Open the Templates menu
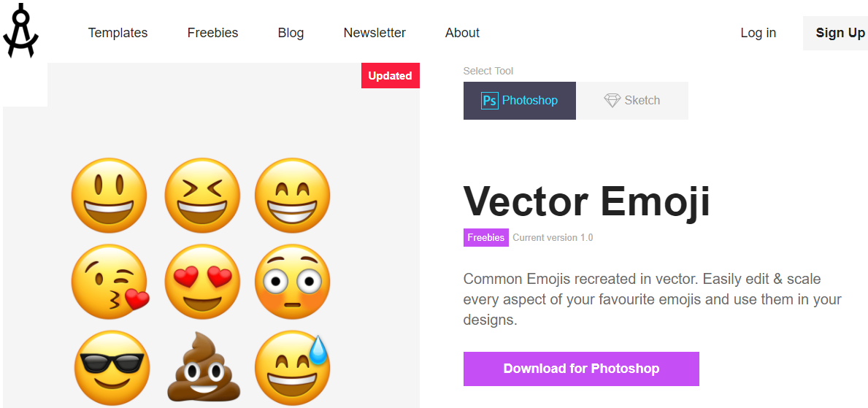The width and height of the screenshot is (868, 408). pyautogui.click(x=118, y=33)
